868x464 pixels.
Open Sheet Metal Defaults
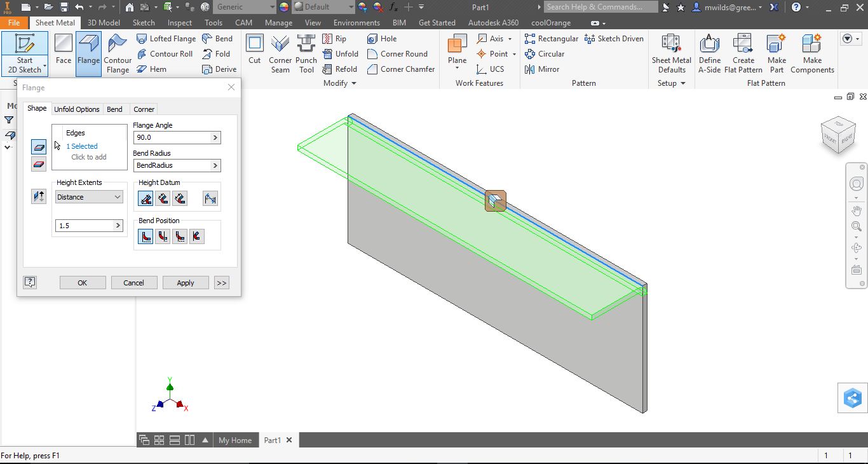coord(672,54)
